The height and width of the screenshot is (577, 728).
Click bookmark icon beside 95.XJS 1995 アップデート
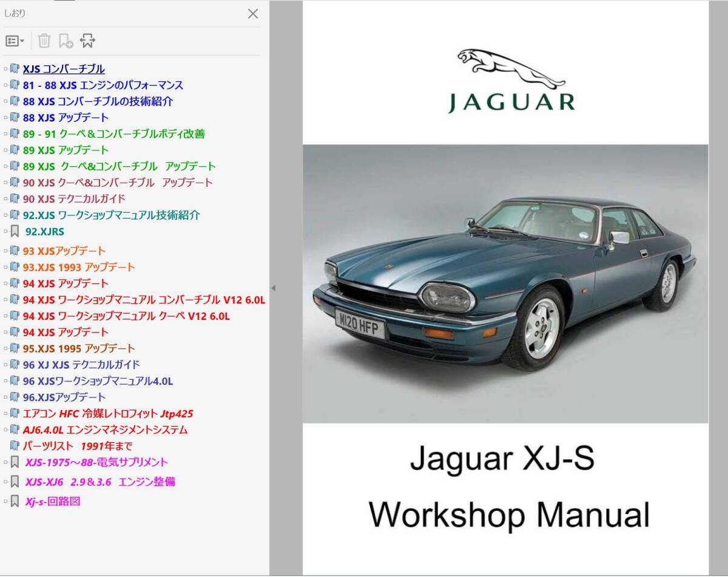(15, 349)
